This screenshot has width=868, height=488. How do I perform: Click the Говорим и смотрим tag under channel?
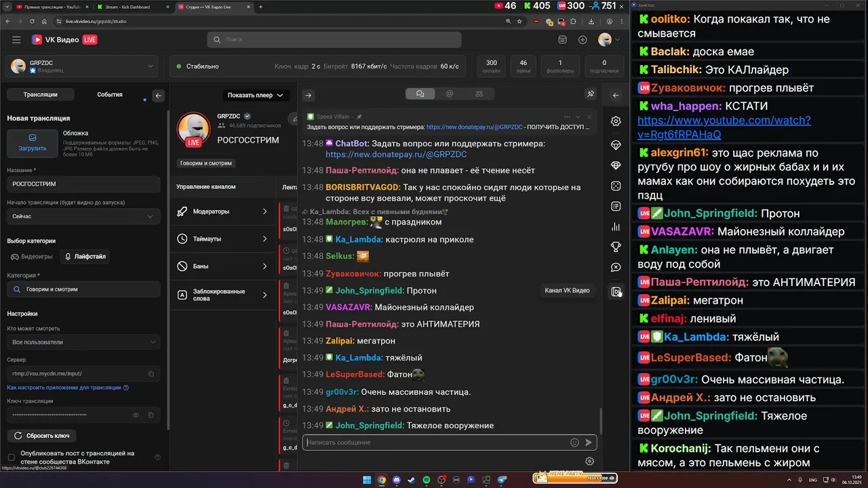(x=205, y=163)
